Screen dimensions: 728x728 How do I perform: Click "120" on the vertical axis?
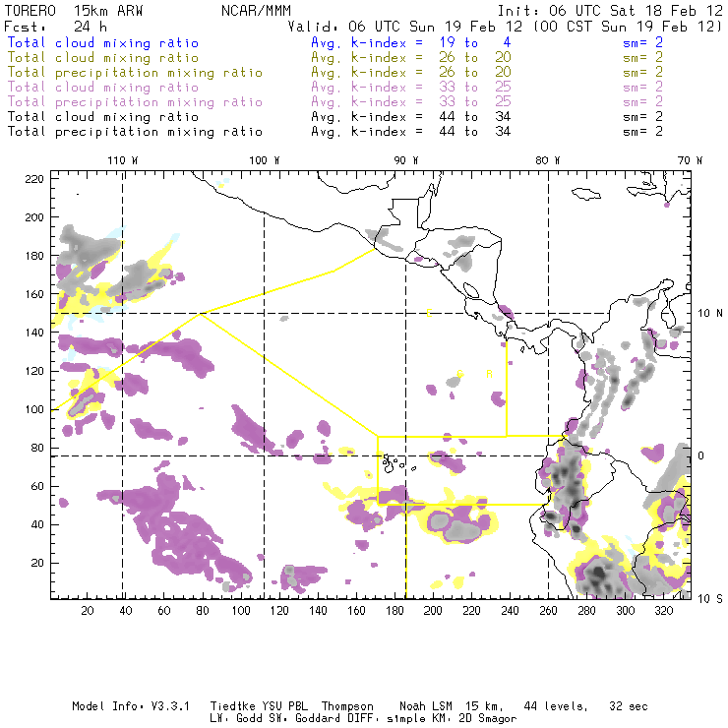[34, 371]
